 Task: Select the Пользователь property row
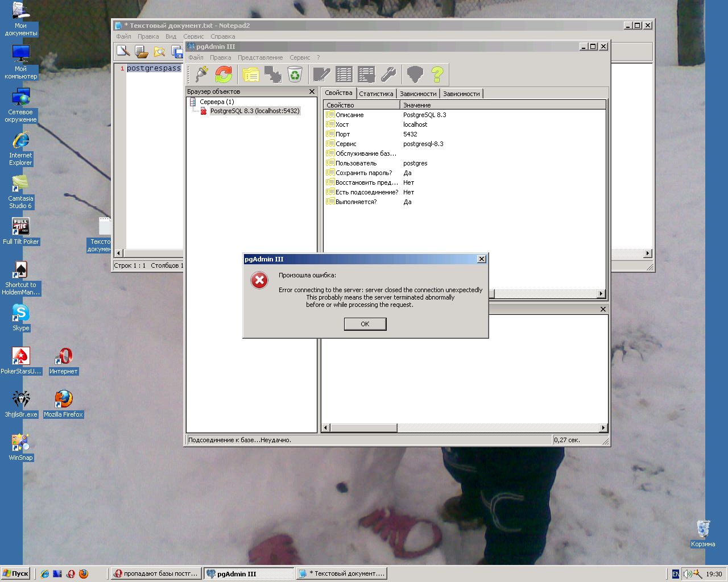point(465,163)
